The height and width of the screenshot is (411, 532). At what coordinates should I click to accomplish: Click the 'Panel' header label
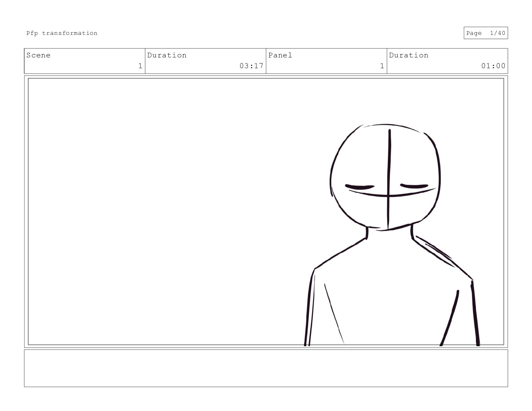pos(280,55)
